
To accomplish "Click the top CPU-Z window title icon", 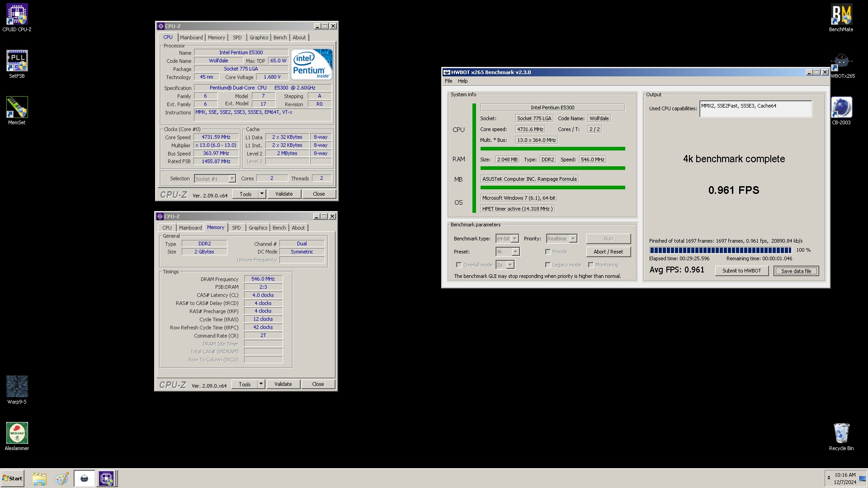I will click(161, 26).
